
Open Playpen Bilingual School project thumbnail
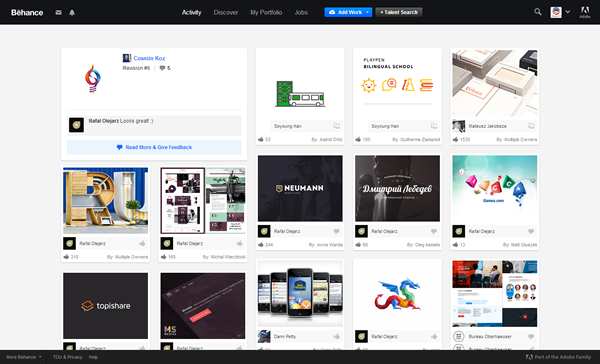pyautogui.click(x=397, y=83)
